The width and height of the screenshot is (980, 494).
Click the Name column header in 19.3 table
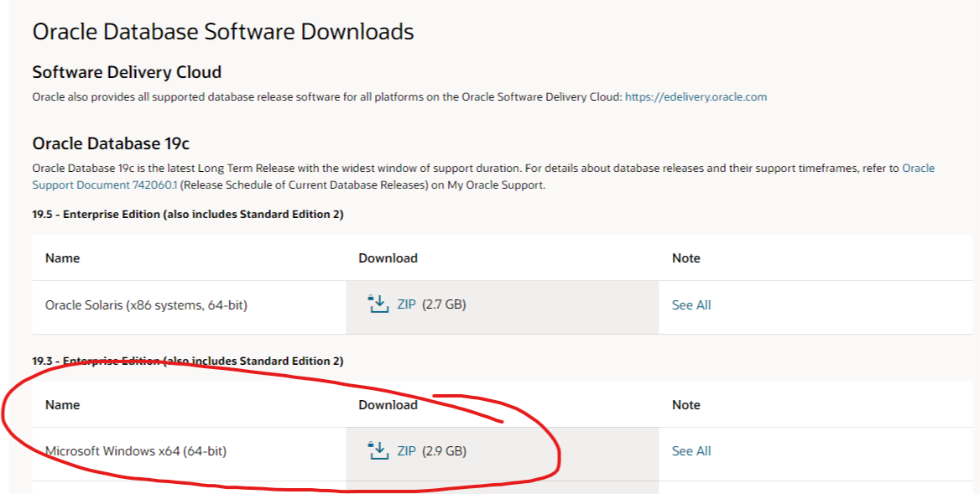point(62,405)
